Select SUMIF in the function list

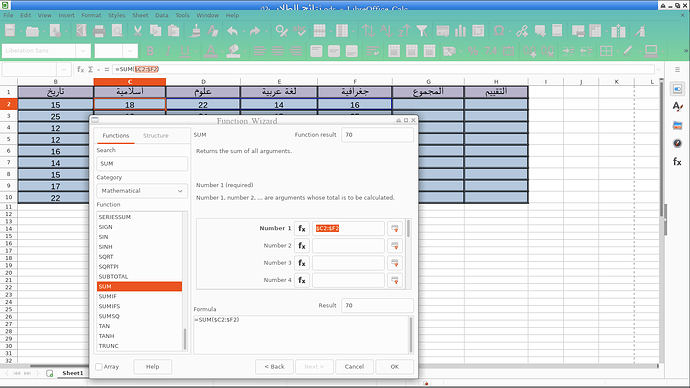tap(139, 296)
